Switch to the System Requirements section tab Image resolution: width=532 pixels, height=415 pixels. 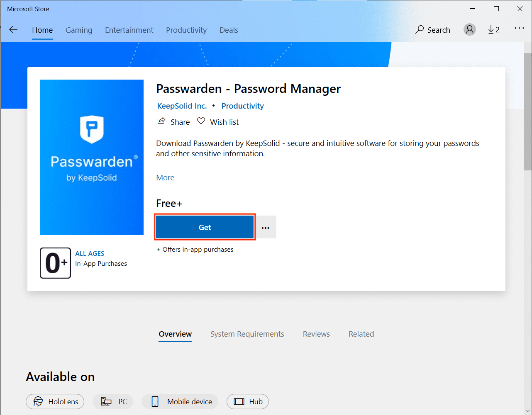click(247, 334)
